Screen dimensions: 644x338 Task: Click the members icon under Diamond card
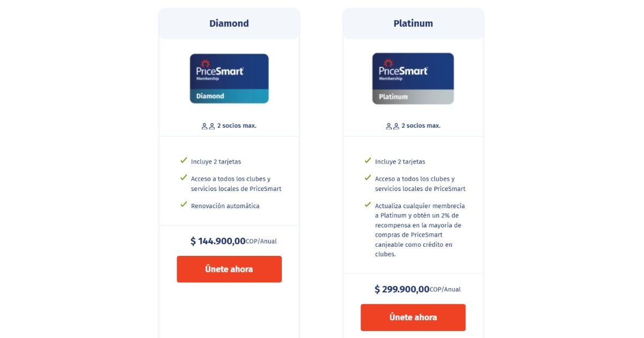tap(208, 126)
